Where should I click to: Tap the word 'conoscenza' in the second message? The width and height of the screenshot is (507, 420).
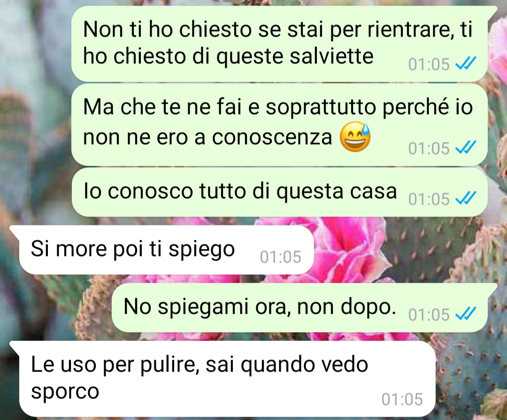point(272,137)
